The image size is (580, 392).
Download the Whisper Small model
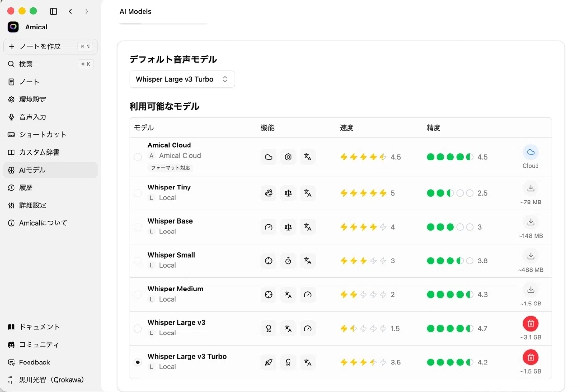(x=531, y=256)
